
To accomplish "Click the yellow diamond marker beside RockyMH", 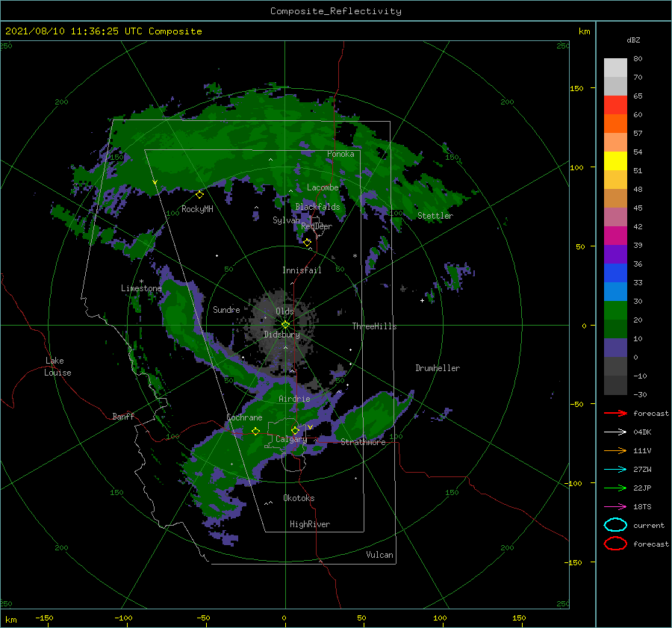I will coord(199,195).
